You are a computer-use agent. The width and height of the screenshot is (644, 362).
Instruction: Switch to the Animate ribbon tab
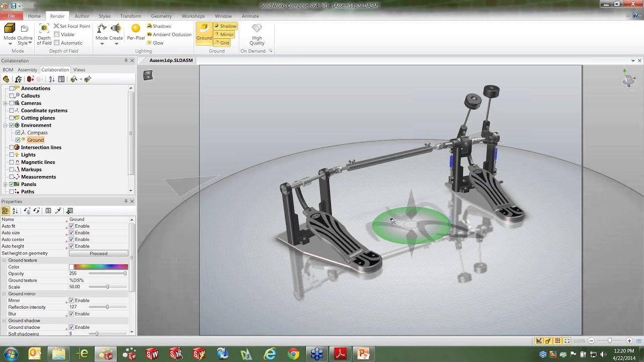(250, 16)
